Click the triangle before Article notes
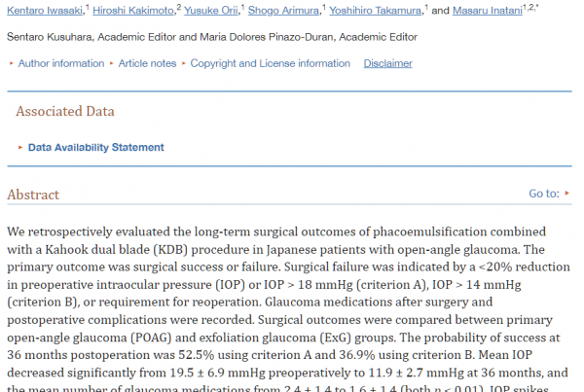The width and height of the screenshot is (584, 392). click(111, 63)
